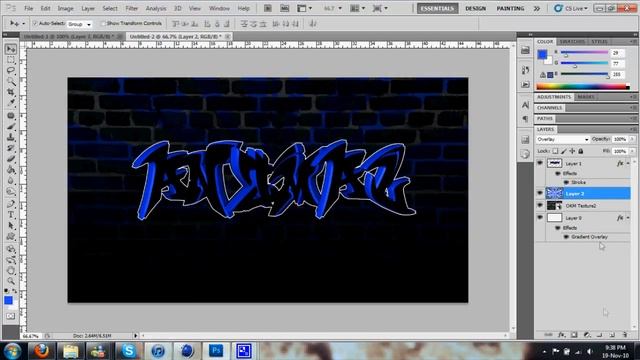Select the Eraser tool
This screenshot has width=640, height=360.
(11, 159)
